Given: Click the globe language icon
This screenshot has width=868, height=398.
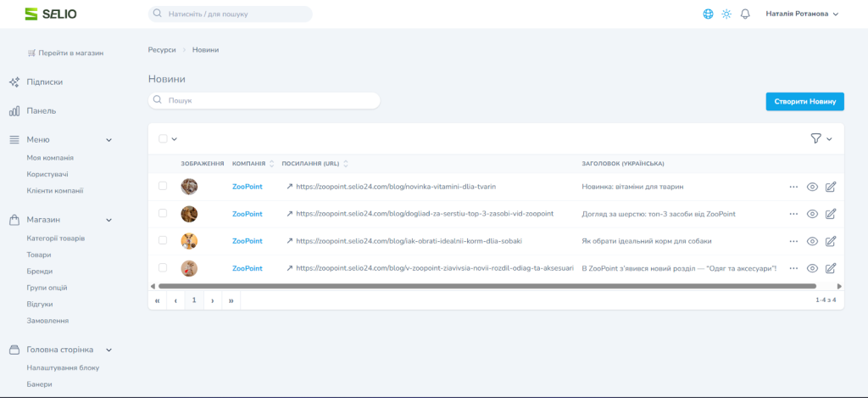Looking at the screenshot, I should coord(708,14).
